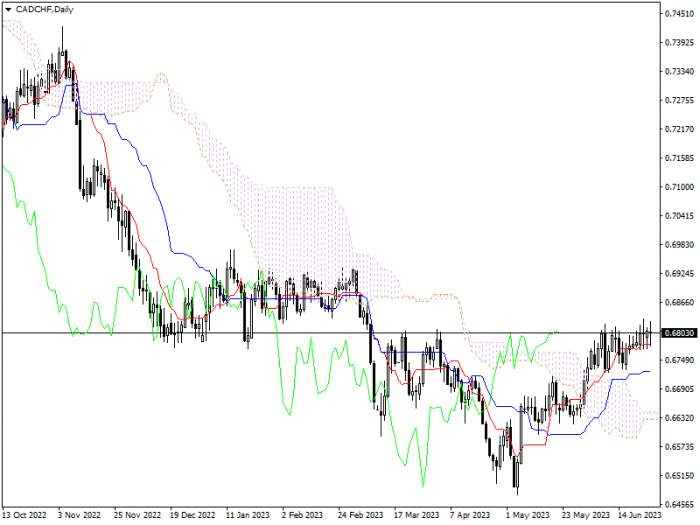
Task: Click the 0.71585 price axis label
Action: tap(679, 158)
